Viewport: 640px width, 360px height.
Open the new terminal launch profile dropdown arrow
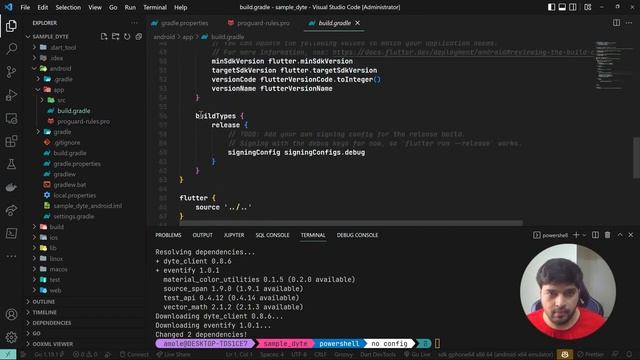584,235
